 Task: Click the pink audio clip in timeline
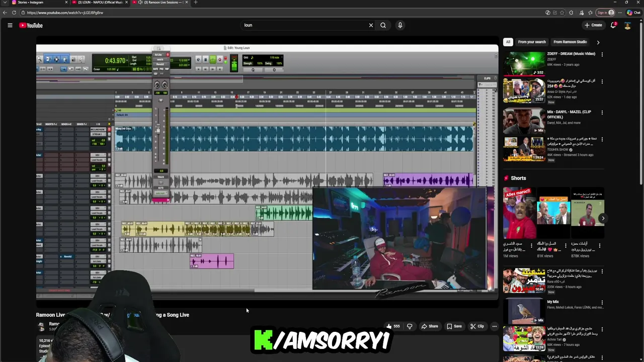pyautogui.click(x=212, y=261)
